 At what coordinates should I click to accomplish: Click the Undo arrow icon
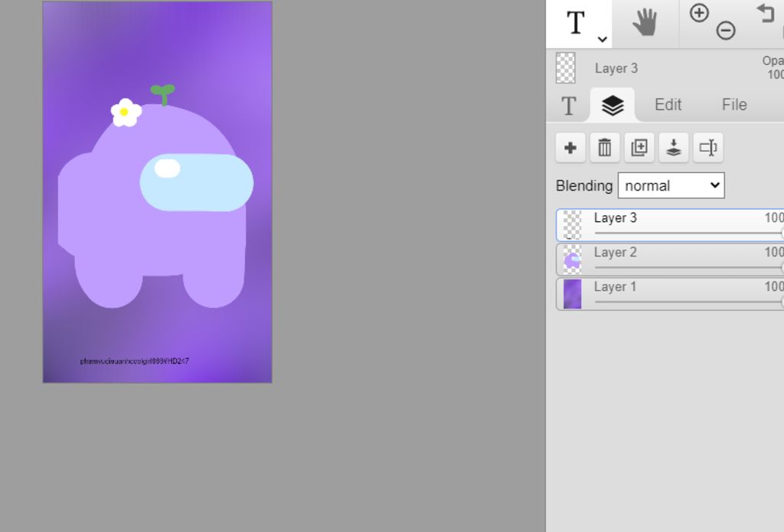pos(766,13)
